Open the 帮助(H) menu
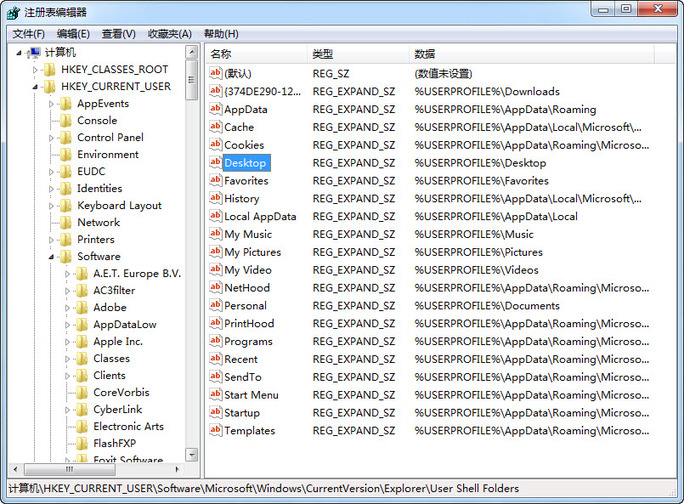 221,34
